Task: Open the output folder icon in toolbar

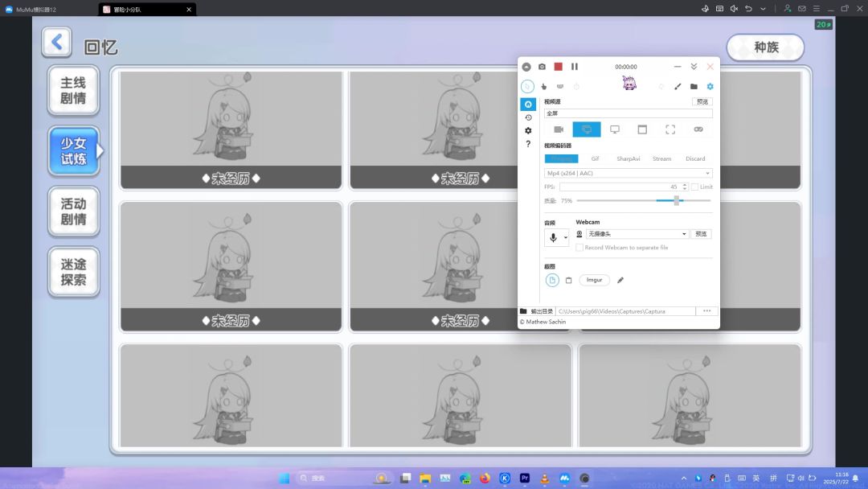Action: (694, 86)
